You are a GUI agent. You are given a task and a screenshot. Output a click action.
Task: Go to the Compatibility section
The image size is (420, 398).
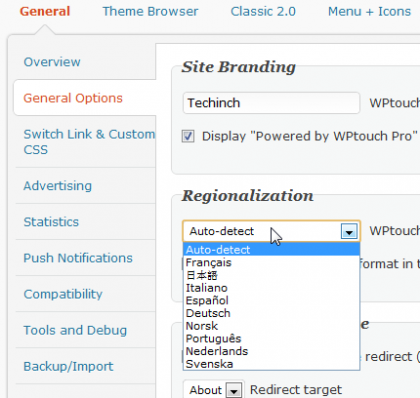point(63,294)
